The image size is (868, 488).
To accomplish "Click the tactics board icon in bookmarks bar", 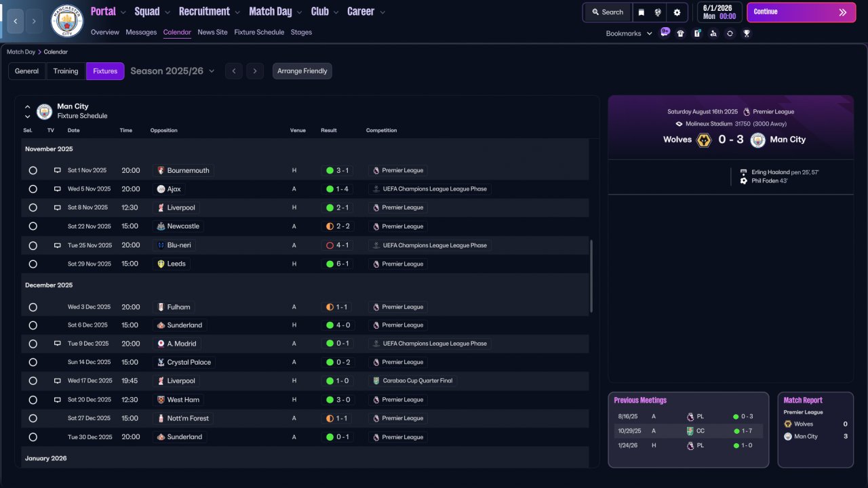I will tap(697, 33).
